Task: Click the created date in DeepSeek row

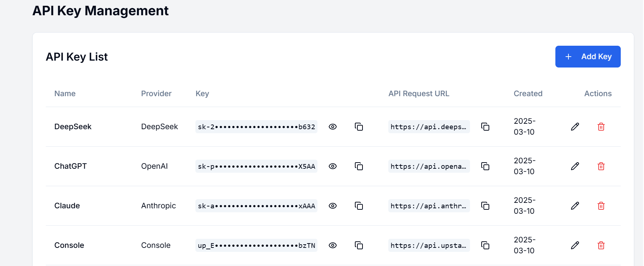Action: [x=524, y=127]
